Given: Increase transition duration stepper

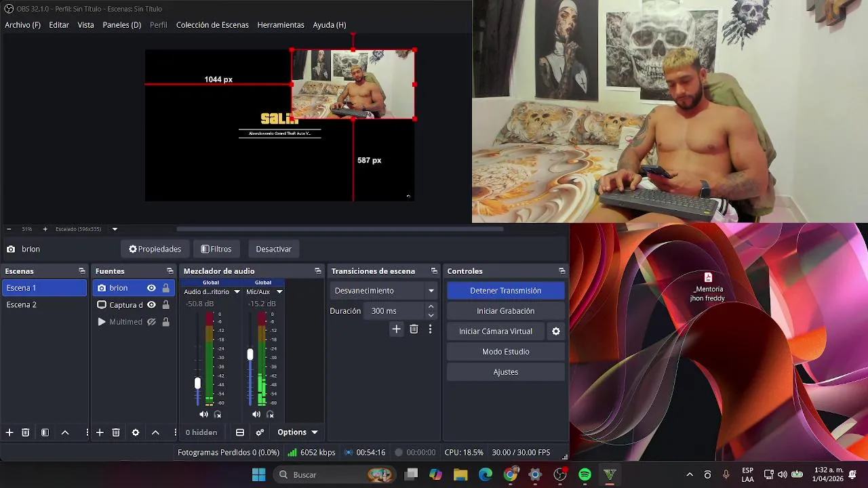Looking at the screenshot, I should click(431, 307).
